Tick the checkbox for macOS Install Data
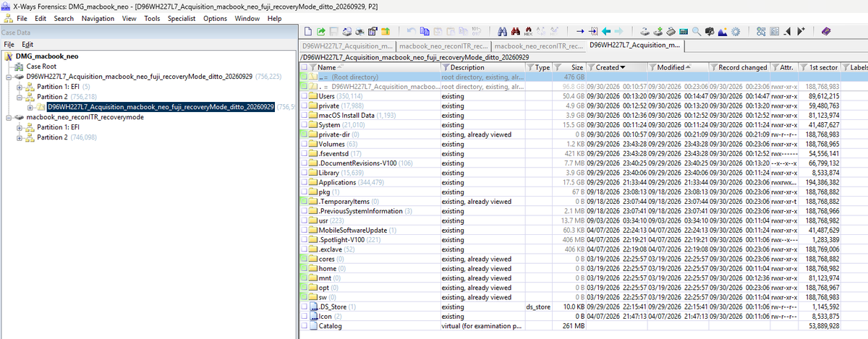 coord(302,115)
